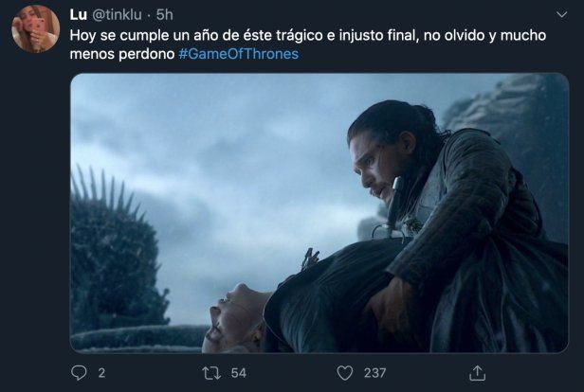Expand the tweet options chevron menu
Screen dimensions: 584x392
(x=561, y=14)
